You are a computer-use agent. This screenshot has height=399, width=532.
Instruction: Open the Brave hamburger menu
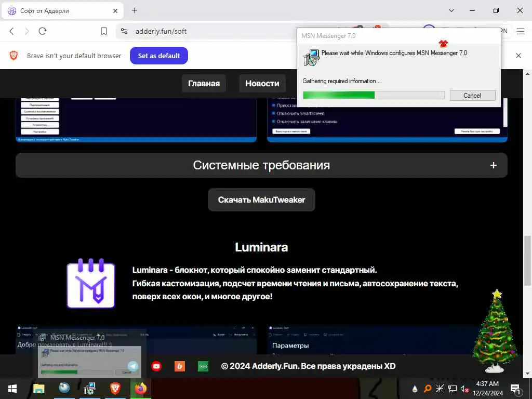[x=521, y=31]
